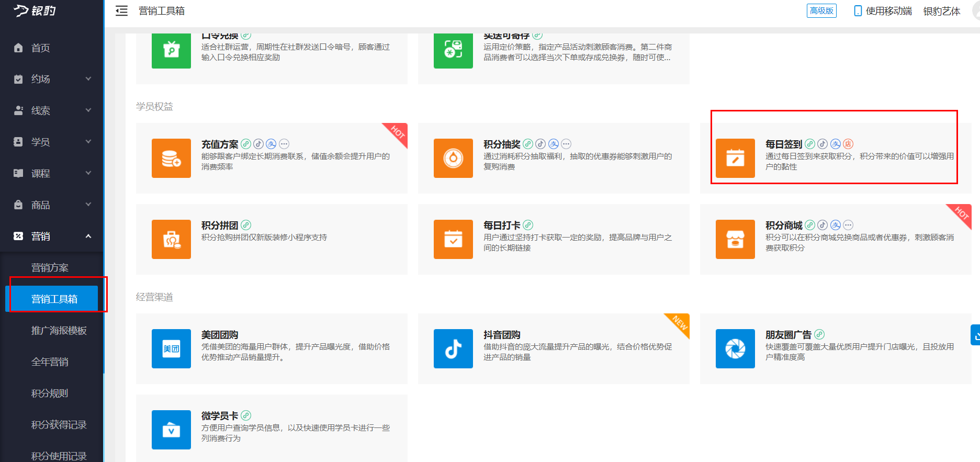
Task: Open the 银豹艺体 account menu
Action: 942,11
